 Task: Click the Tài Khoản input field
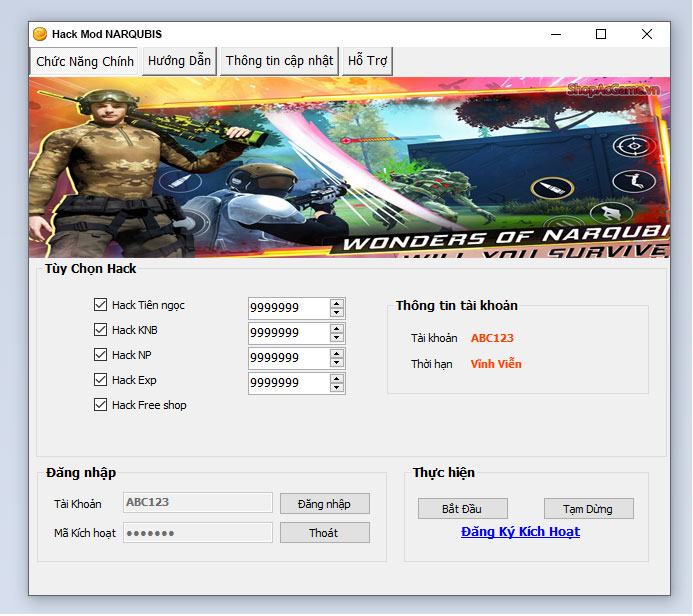[x=198, y=502]
